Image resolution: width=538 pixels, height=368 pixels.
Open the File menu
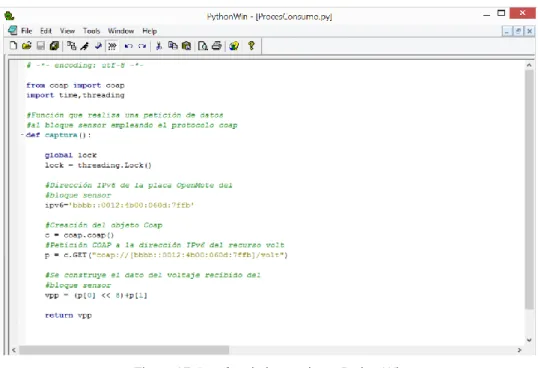pyautogui.click(x=26, y=31)
